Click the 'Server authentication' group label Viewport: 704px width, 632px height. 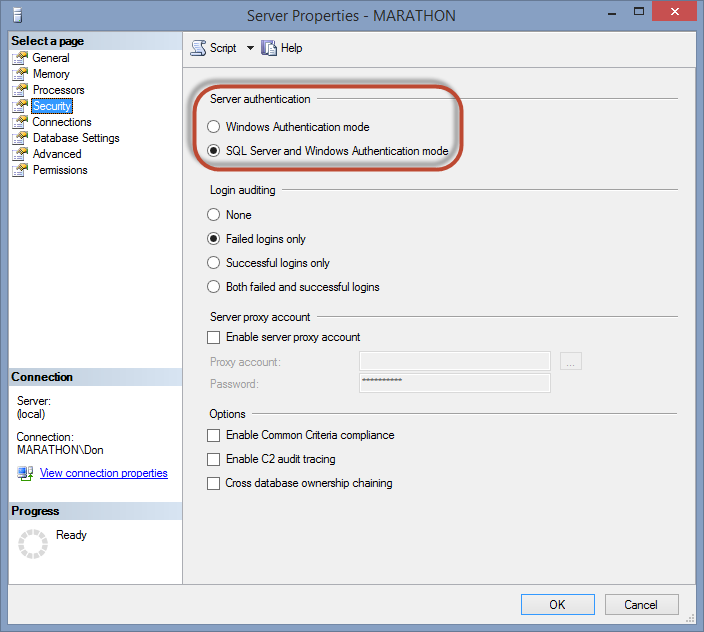(x=260, y=99)
